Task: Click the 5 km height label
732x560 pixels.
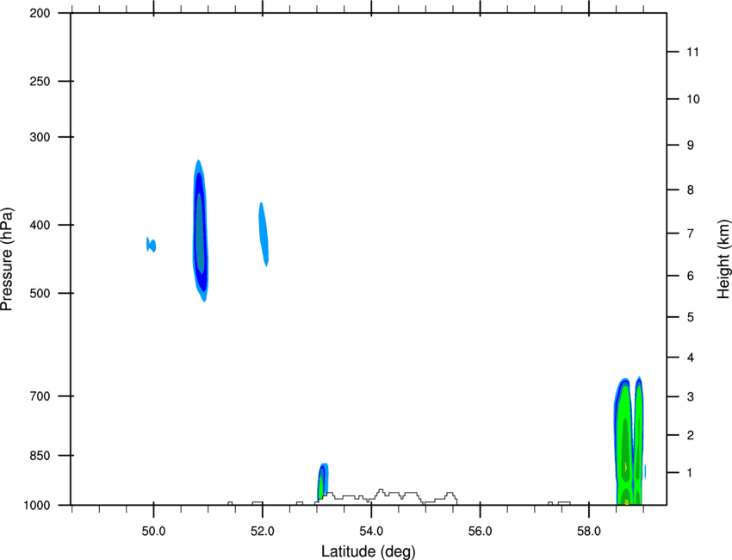Action: [691, 318]
